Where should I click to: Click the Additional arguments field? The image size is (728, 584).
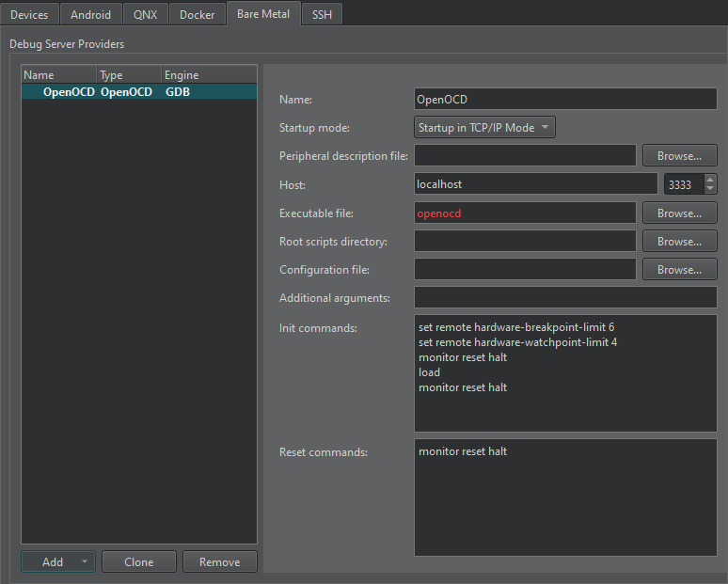[564, 298]
